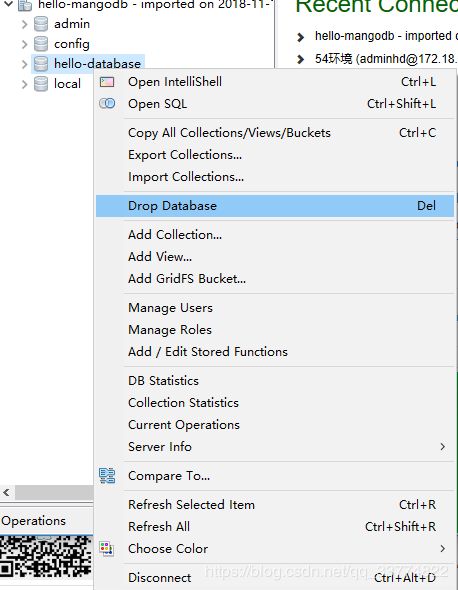The image size is (458, 590).
Task: Click the horizontal scrollbar left arrow
Action: pyautogui.click(x=6, y=492)
